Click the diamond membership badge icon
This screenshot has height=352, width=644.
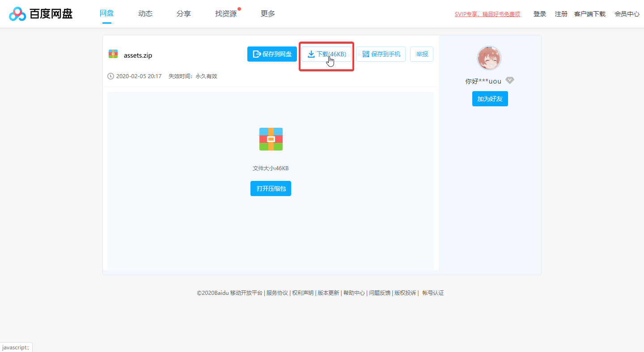pyautogui.click(x=509, y=80)
